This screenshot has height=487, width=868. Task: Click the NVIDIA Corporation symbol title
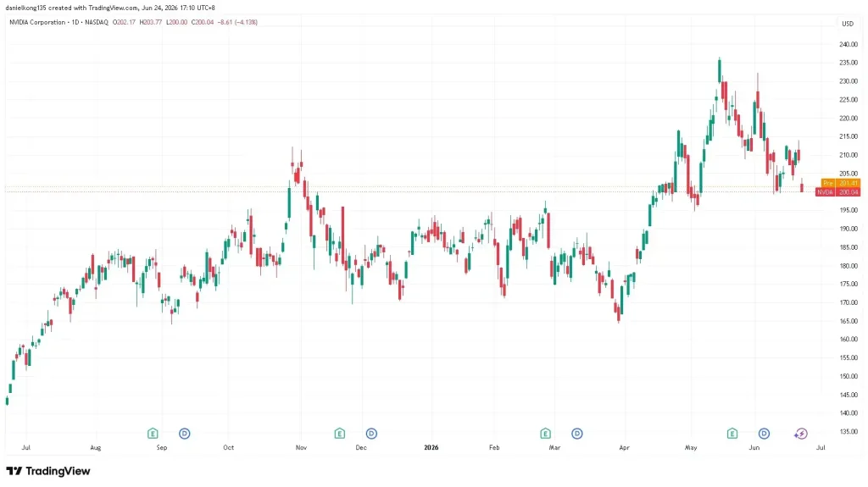37,22
